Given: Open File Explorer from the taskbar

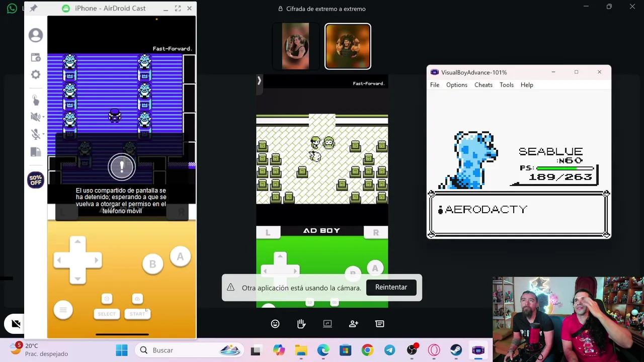Looking at the screenshot, I should (301, 350).
